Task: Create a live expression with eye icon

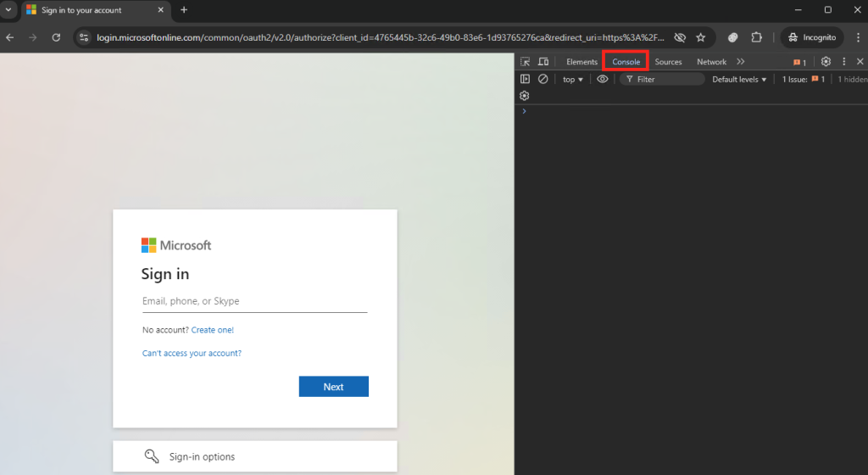Action: 603,79
